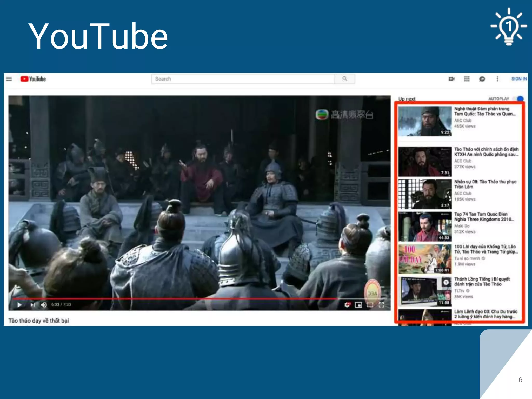Go to YouTube home via logo

point(33,79)
